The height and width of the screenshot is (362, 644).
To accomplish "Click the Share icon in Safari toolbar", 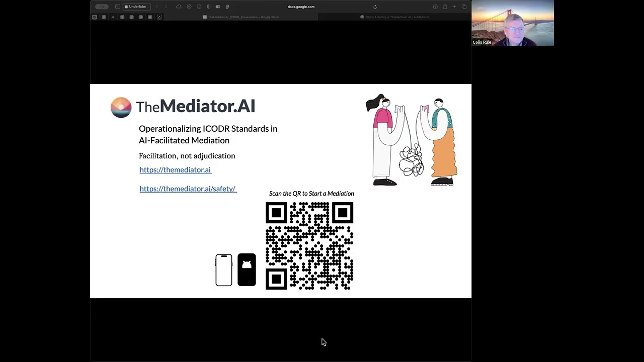I will point(445,7).
